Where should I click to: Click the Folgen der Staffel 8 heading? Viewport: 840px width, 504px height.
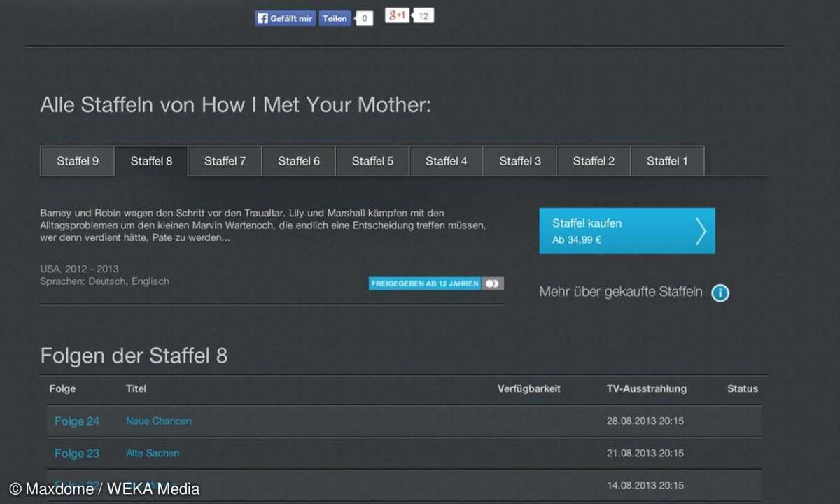134,356
